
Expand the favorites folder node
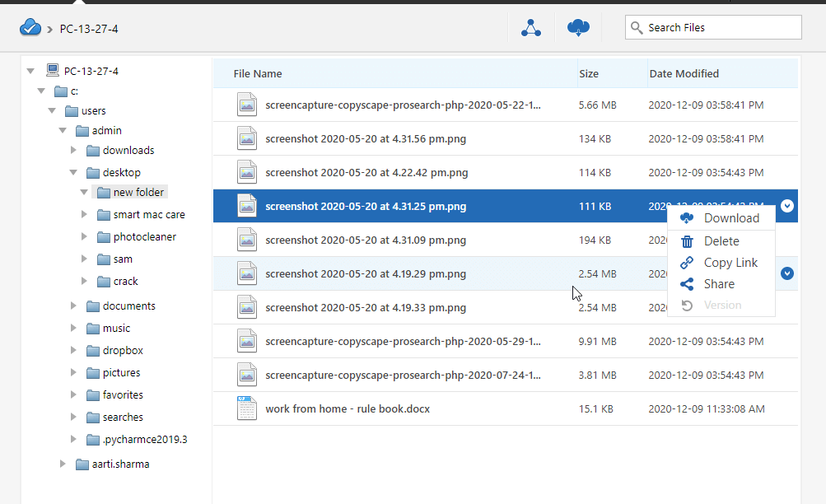[73, 394]
